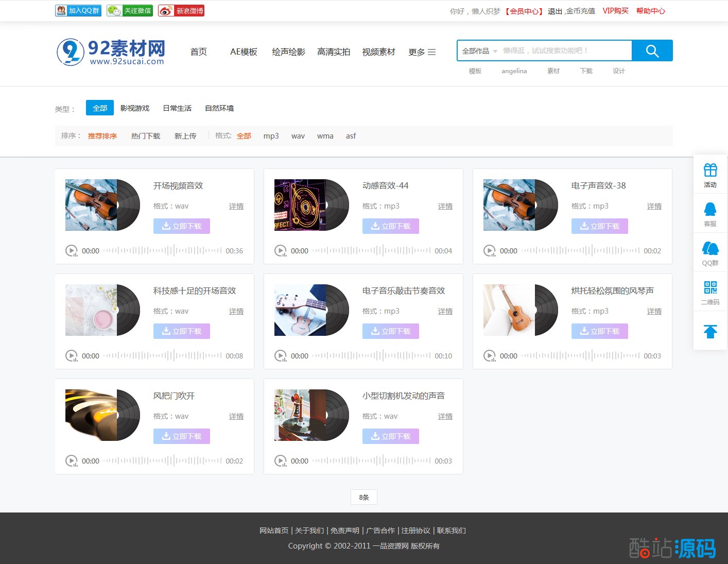
Task: Show the 二维码 QR code icon
Action: 710,292
